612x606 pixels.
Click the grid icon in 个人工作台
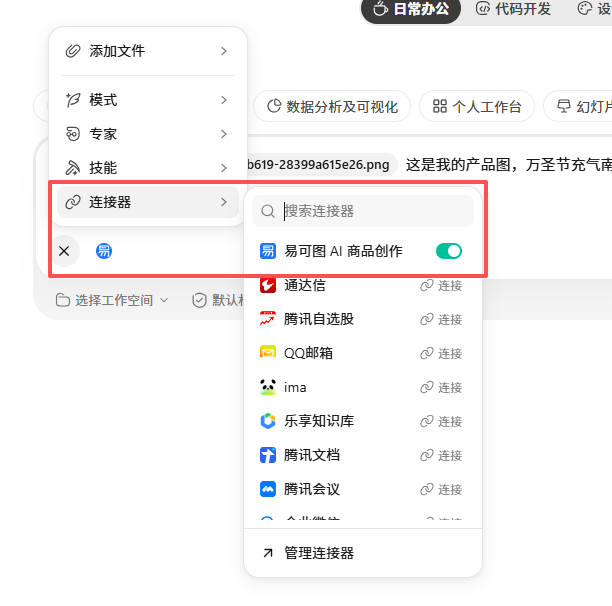click(440, 106)
